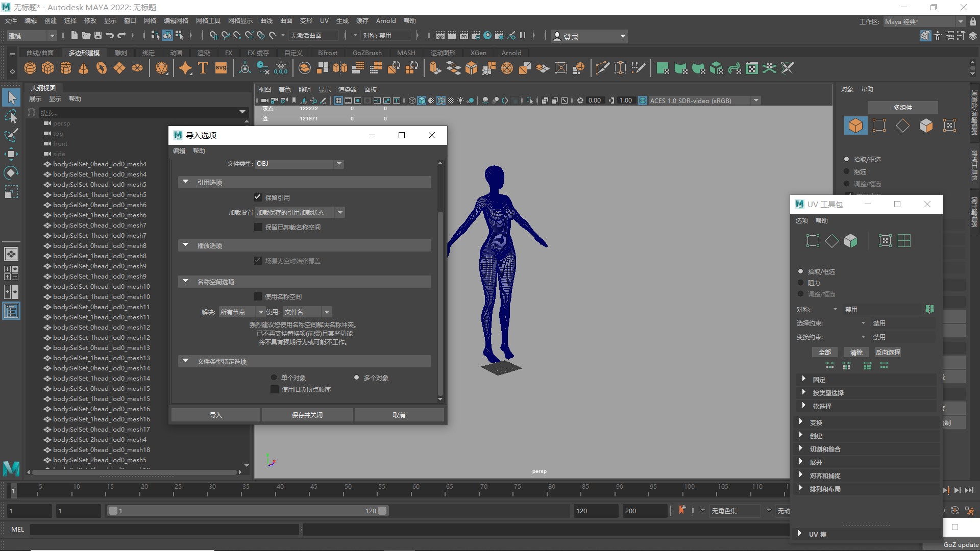Open the 网格工具 menu

[208, 21]
